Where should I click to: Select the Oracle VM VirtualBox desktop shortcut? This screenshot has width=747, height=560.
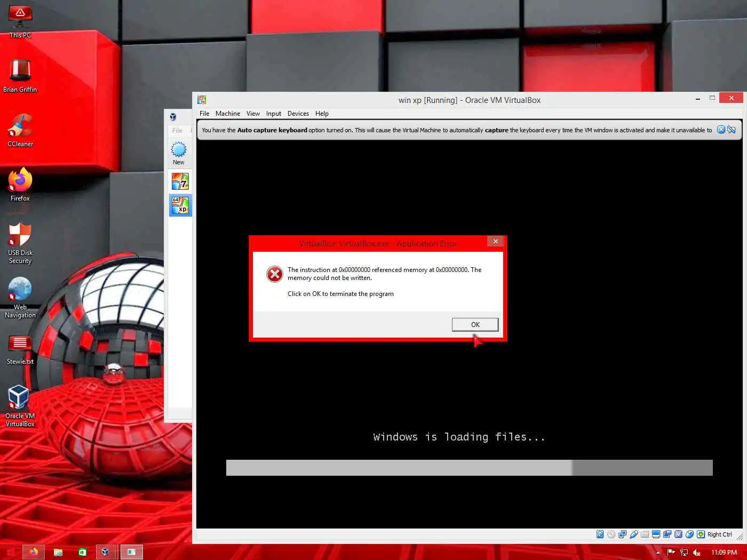20,406
